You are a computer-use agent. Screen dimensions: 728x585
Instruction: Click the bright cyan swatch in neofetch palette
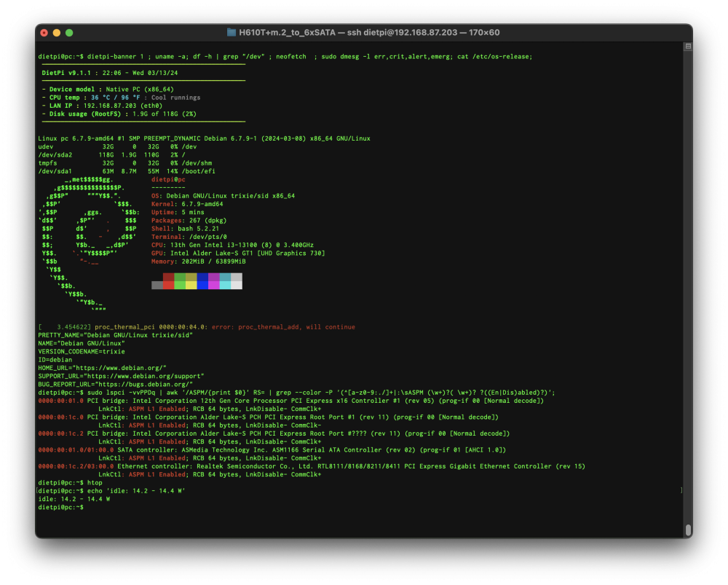click(225, 286)
